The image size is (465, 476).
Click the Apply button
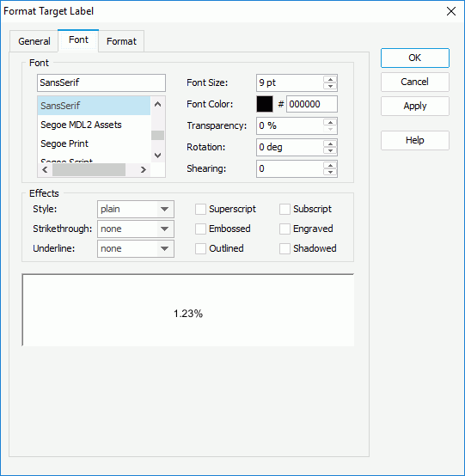click(x=415, y=106)
